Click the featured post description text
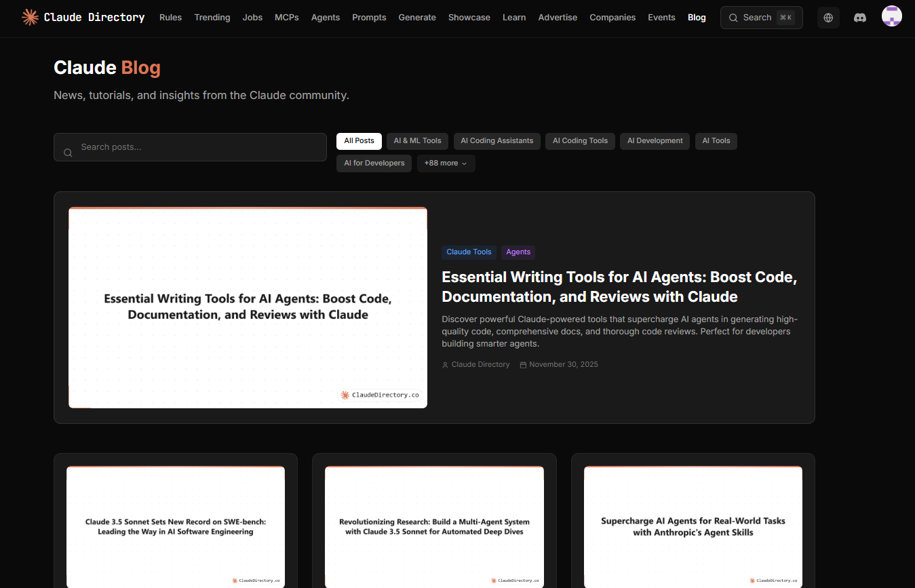This screenshot has height=588, width=915. click(619, 332)
